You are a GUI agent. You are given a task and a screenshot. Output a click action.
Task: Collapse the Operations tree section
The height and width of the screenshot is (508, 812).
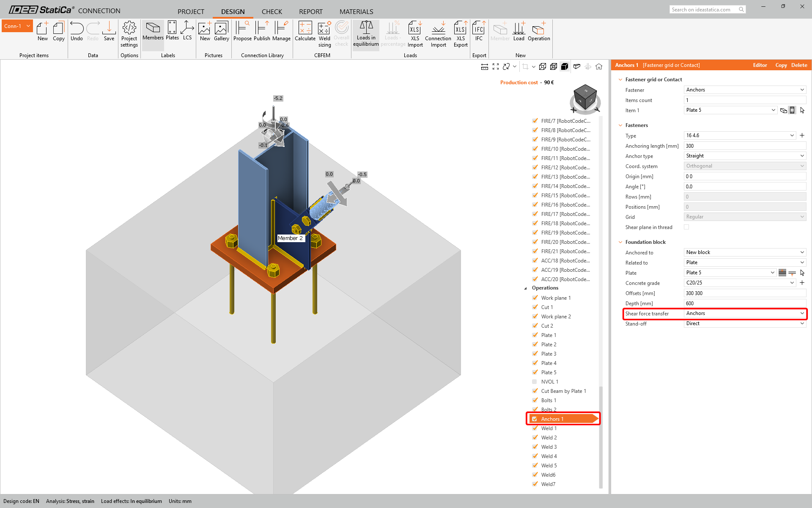pos(526,288)
